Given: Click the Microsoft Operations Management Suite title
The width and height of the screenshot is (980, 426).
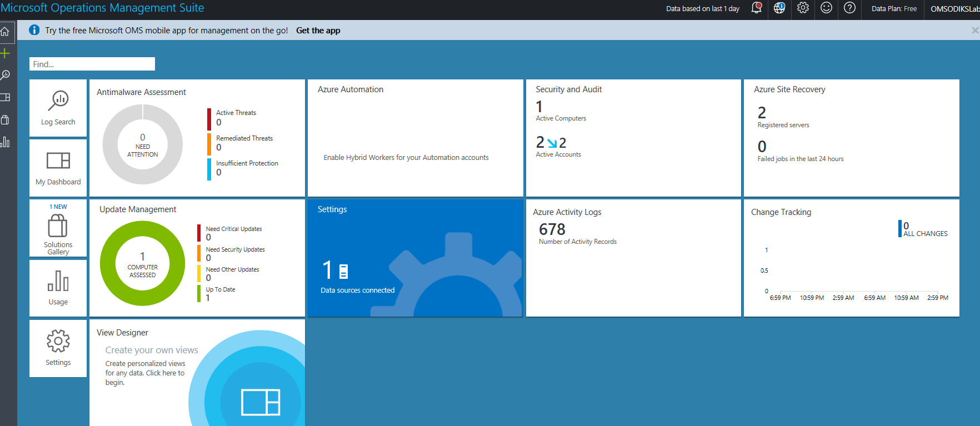Looking at the screenshot, I should pyautogui.click(x=102, y=8).
